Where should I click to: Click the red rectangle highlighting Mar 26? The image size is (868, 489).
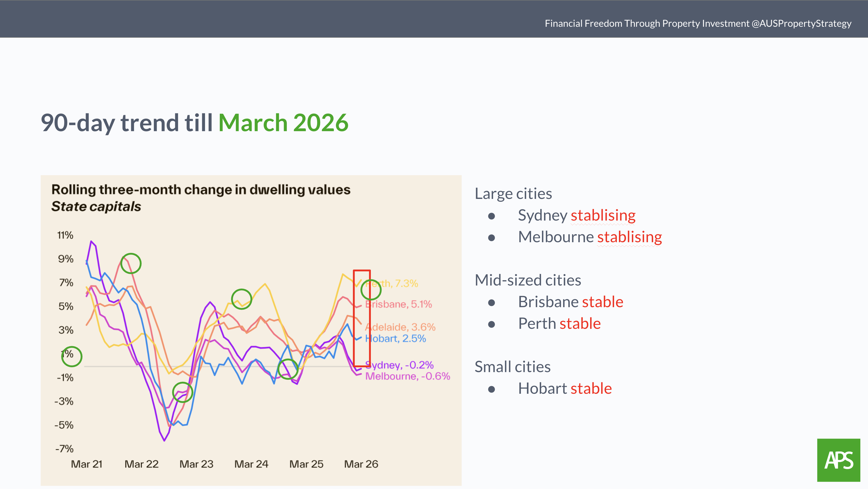pyautogui.click(x=362, y=318)
